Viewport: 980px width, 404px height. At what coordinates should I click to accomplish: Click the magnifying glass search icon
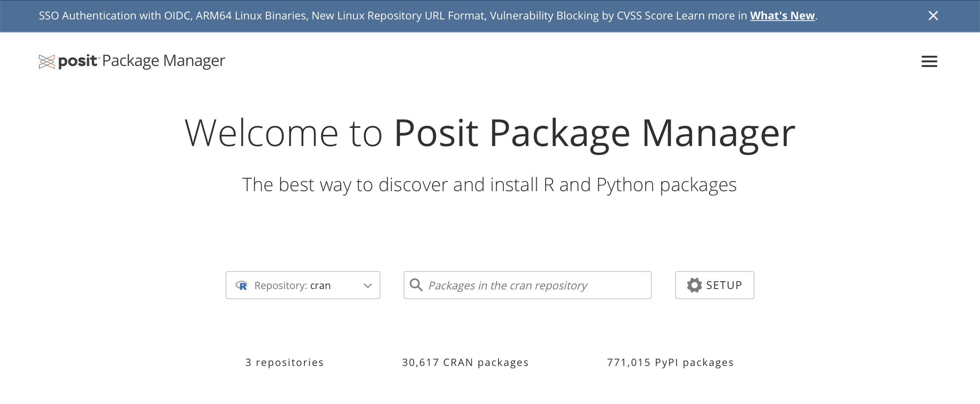416,285
